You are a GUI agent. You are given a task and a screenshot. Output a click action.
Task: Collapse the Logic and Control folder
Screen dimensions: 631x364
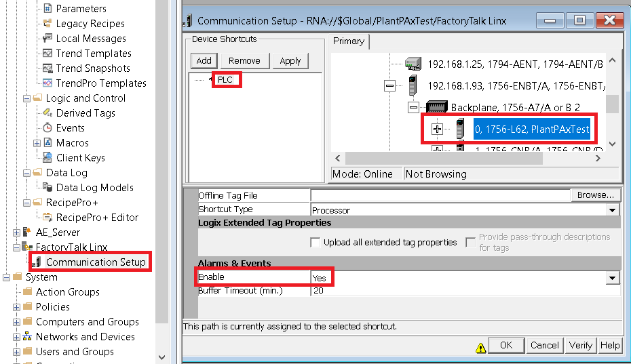pyautogui.click(x=26, y=98)
